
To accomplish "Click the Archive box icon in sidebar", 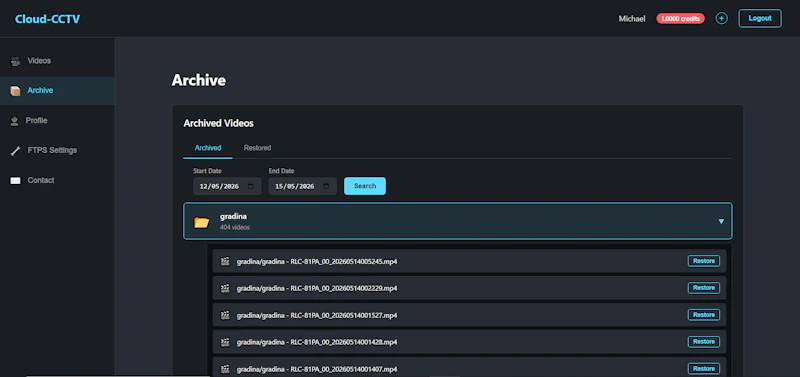I will tap(15, 91).
